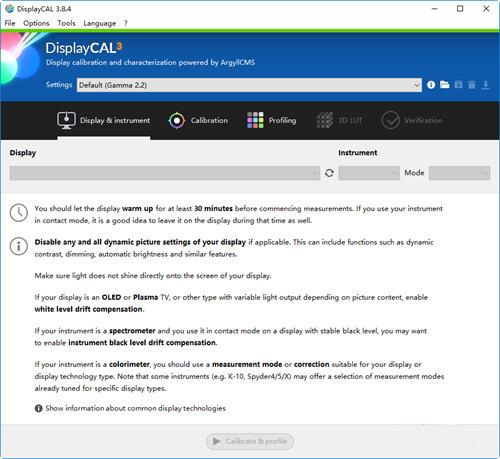Open the Instrument dropdown

coord(369,173)
